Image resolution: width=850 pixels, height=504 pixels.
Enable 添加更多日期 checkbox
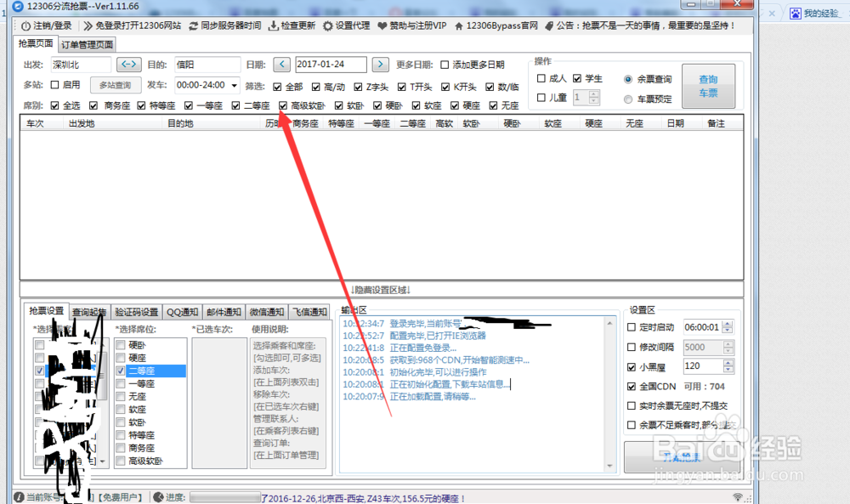pos(445,65)
